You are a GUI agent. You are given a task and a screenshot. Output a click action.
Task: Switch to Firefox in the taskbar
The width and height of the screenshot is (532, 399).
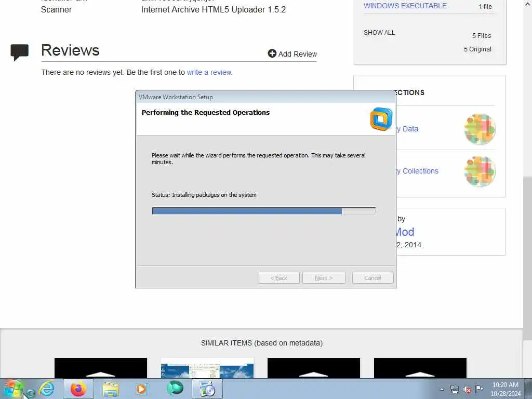pyautogui.click(x=78, y=389)
